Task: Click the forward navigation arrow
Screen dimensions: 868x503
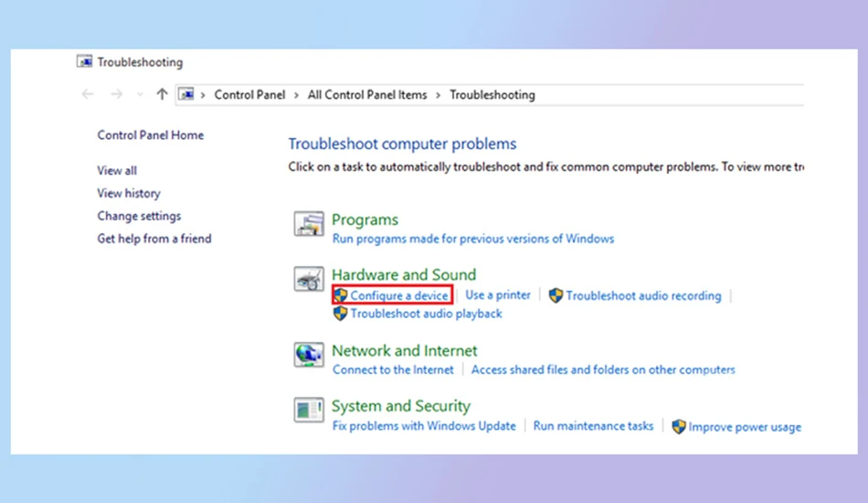Action: [x=116, y=94]
